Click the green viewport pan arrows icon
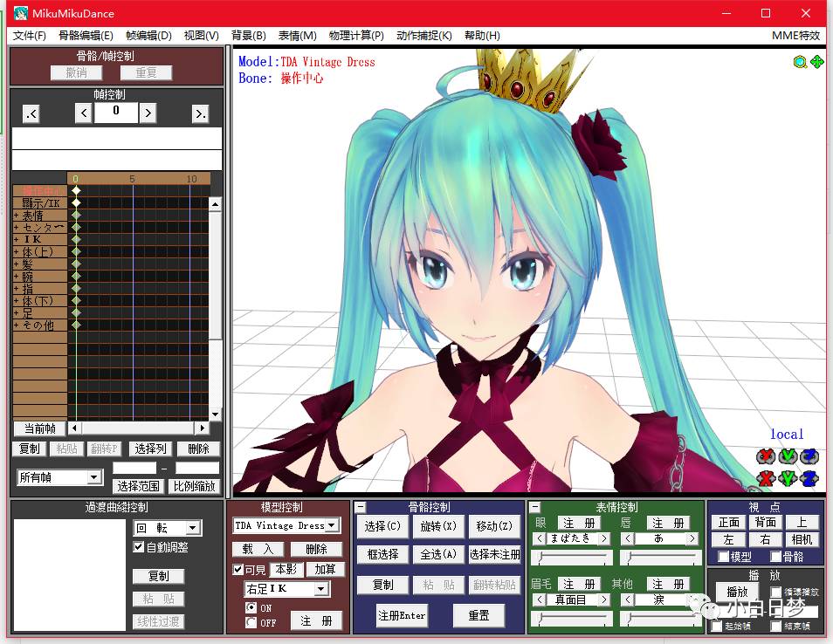Screen dimensions: 833x644 coord(816,62)
